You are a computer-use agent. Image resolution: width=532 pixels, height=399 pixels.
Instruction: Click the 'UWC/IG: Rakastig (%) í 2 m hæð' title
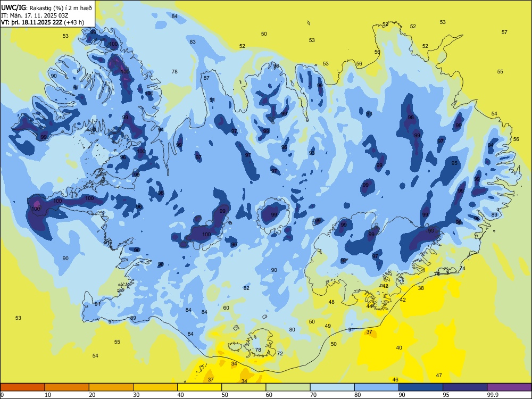pyautogui.click(x=46, y=8)
